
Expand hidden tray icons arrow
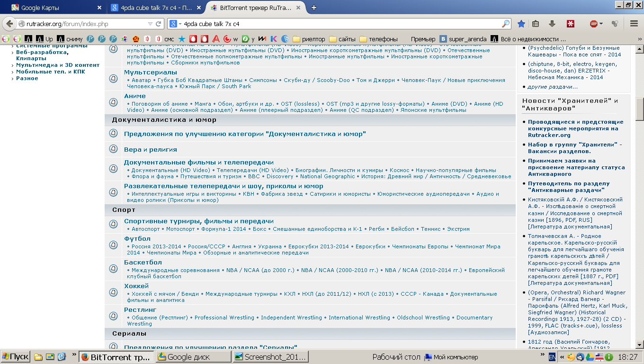click(x=562, y=357)
